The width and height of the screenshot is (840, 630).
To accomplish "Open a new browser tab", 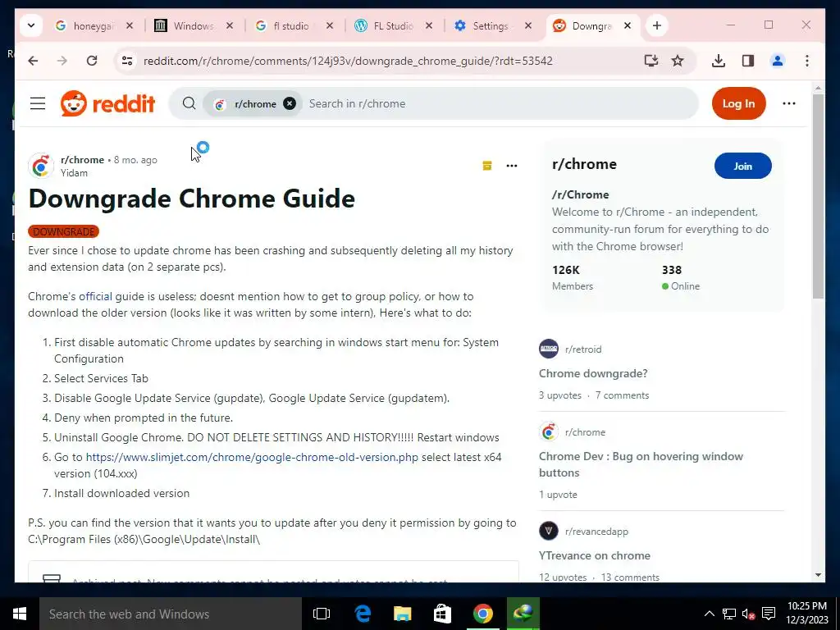I will click(657, 25).
